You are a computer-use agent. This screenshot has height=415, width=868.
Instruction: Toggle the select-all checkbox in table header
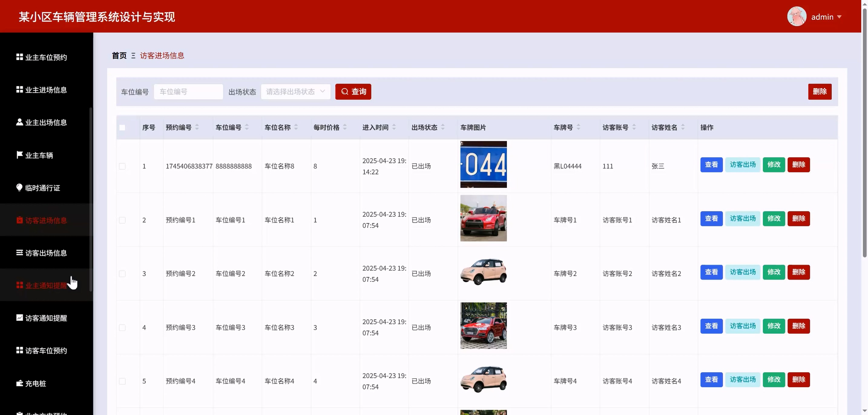[x=122, y=128]
